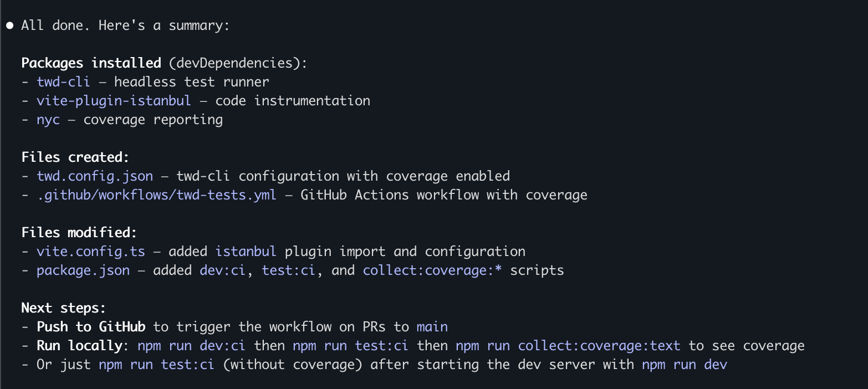
Task: Open the .github/workflows/twd-tests.yml file path
Action: (x=156, y=195)
